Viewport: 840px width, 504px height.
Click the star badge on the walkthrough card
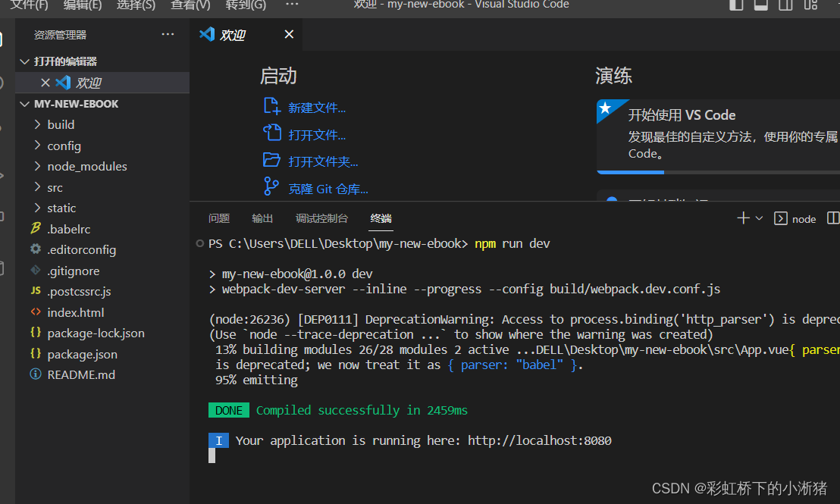point(605,108)
